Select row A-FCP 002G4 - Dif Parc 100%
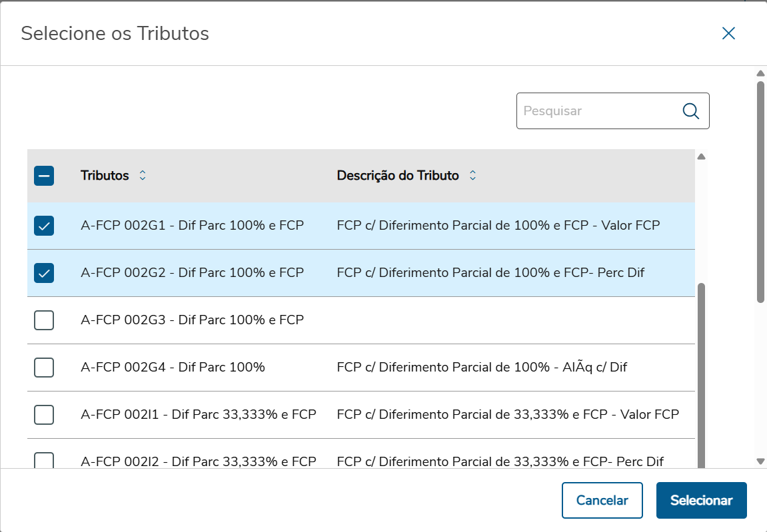Screen dimensions: 767x532 point(173,368)
